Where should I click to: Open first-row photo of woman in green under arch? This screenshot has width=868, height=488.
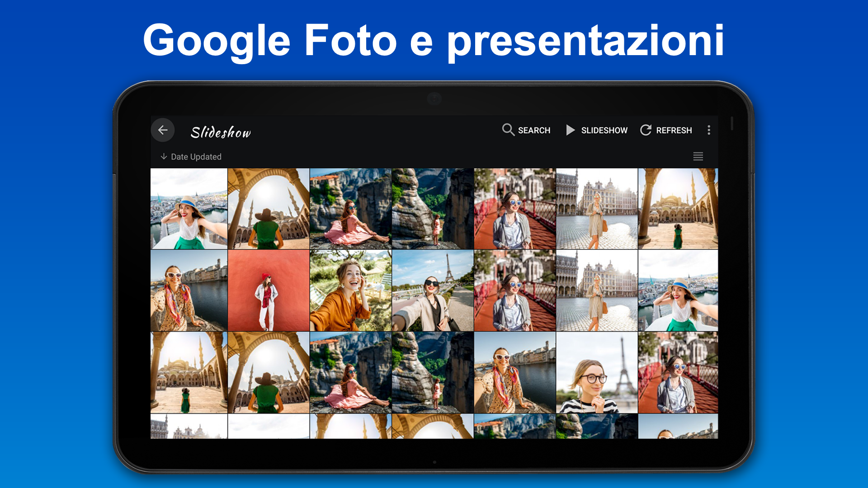(269, 209)
